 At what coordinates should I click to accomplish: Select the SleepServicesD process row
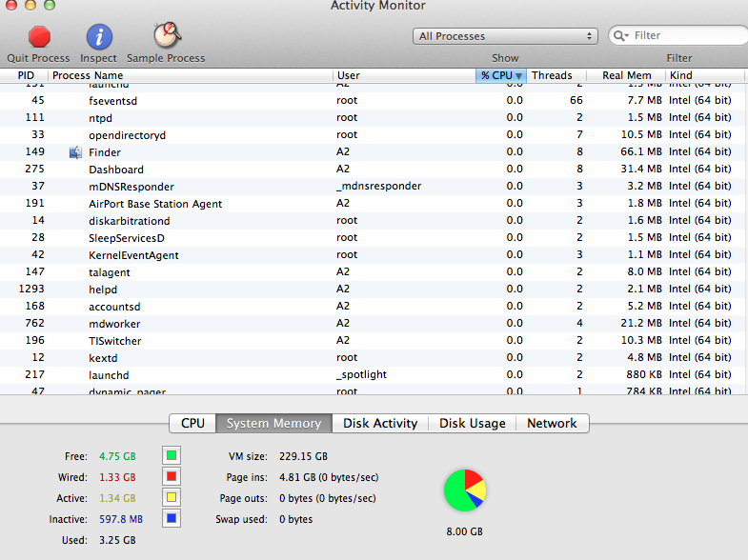coord(374,238)
